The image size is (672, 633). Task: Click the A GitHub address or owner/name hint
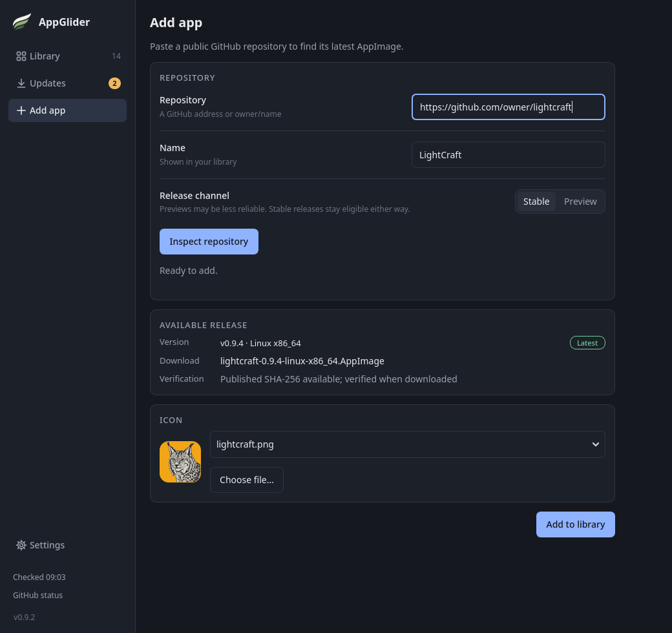tap(220, 114)
